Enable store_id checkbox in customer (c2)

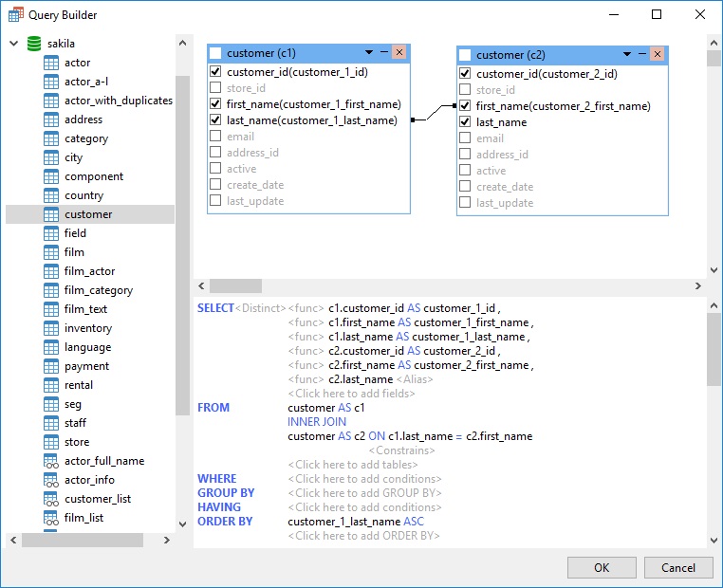tap(465, 90)
